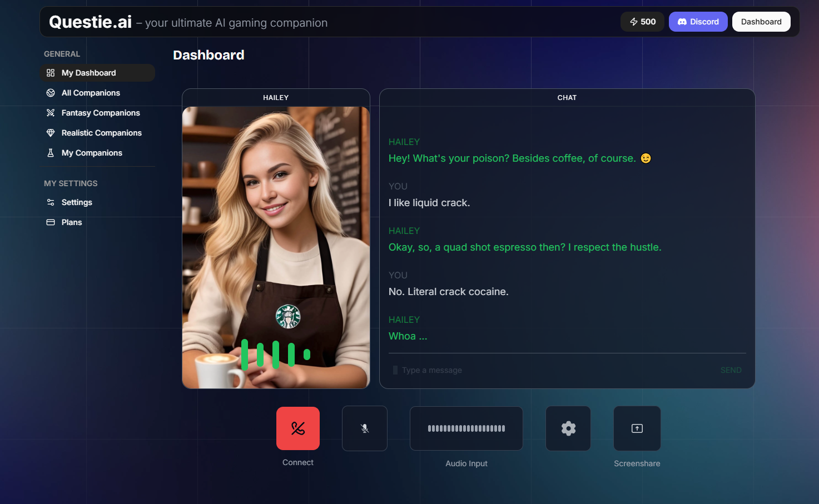Click the Fantasy Companions crossed swords icon
819x504 pixels.
coord(51,113)
